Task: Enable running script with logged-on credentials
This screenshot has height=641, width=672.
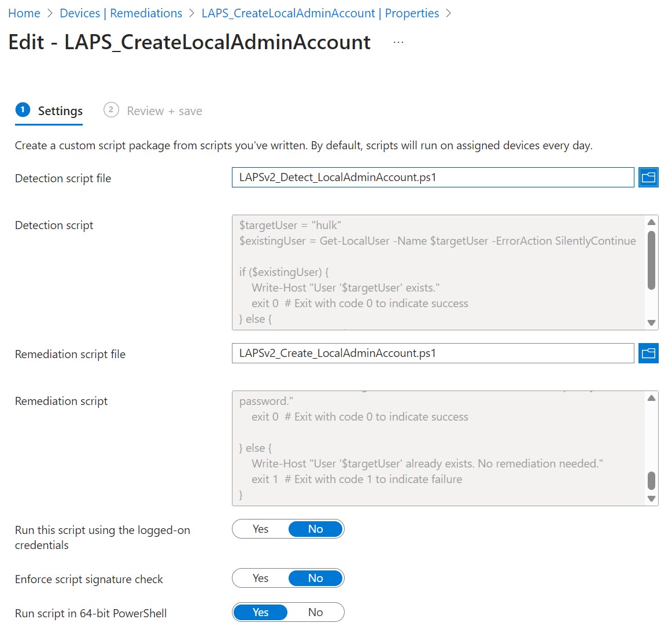Action: (260, 528)
